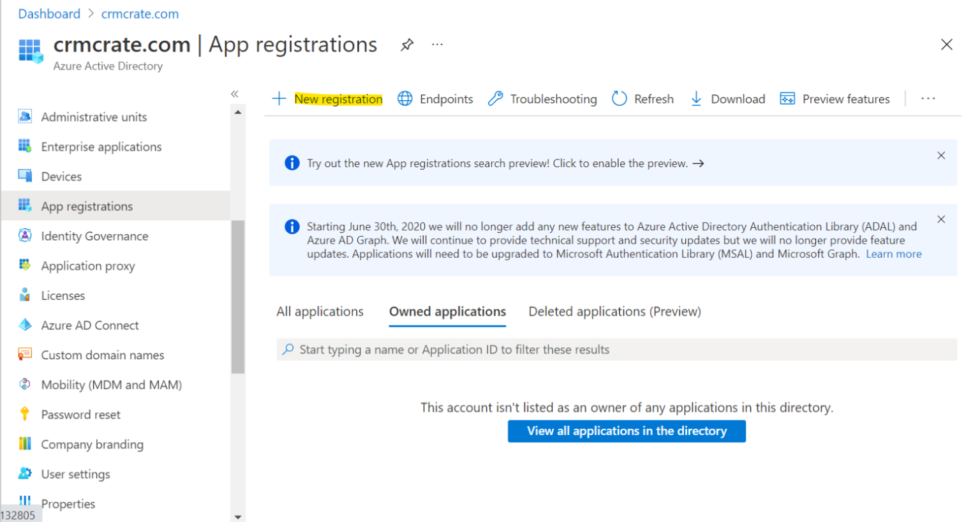Click View all applications in the directory

tap(627, 431)
